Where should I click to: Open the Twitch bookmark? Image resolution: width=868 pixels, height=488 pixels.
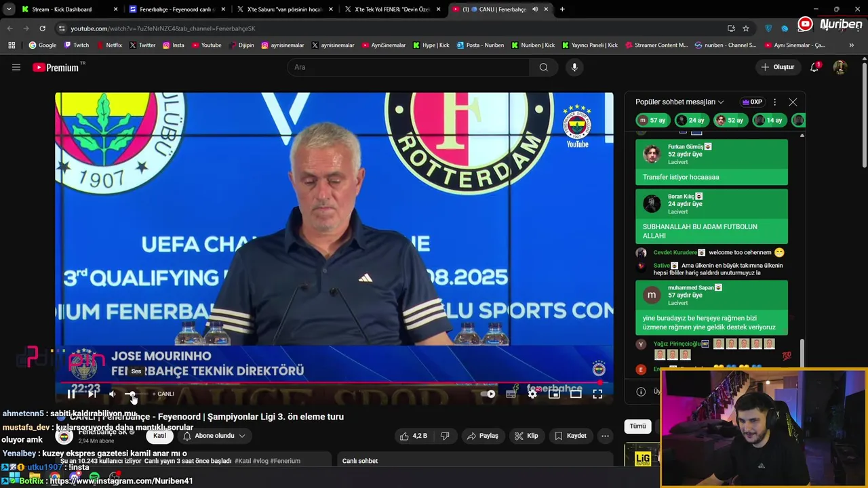coord(76,45)
